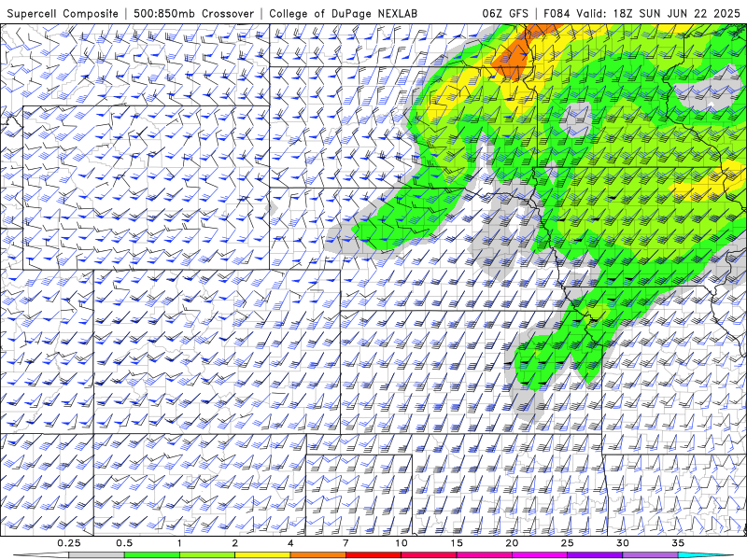Click the cyan arrow end of colorbar

(x=705, y=555)
